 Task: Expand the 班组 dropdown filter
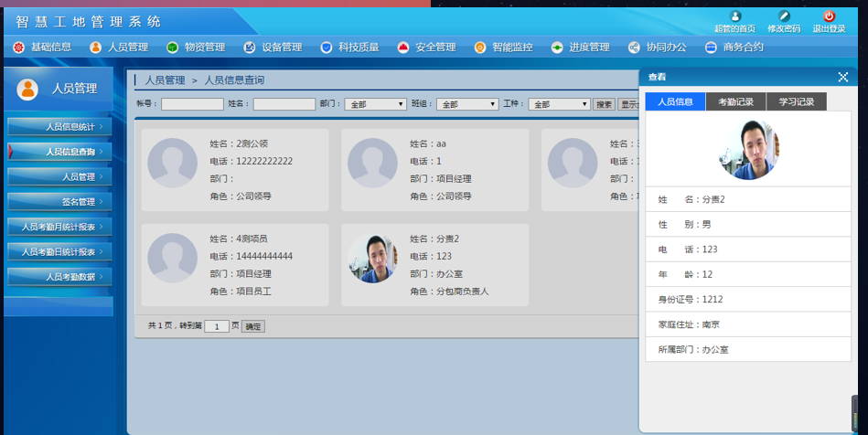click(x=467, y=104)
